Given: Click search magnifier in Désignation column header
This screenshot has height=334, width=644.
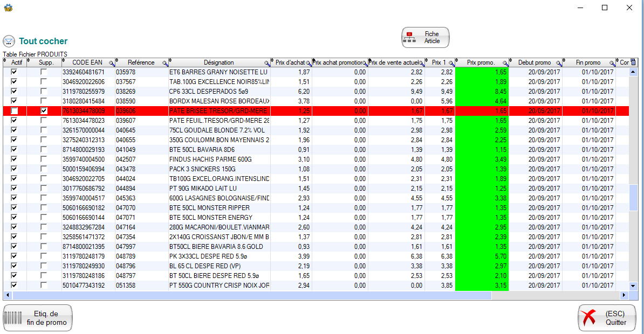Looking at the screenshot, I should (266, 63).
